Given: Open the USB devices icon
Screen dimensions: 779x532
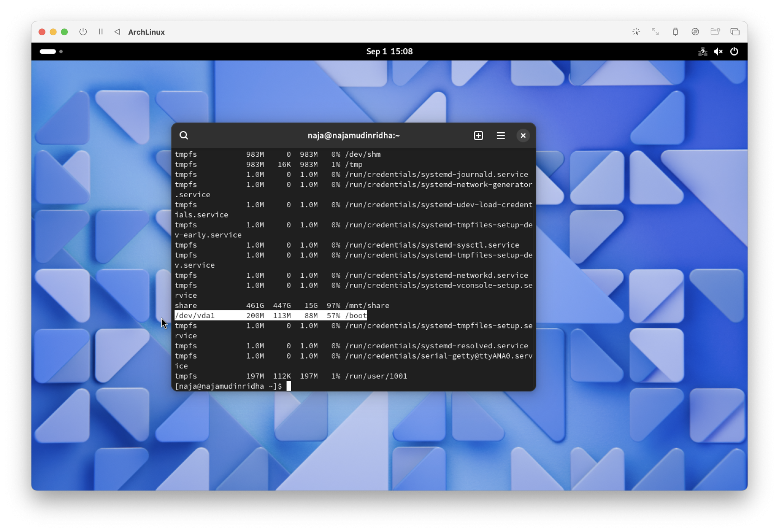Looking at the screenshot, I should [675, 32].
